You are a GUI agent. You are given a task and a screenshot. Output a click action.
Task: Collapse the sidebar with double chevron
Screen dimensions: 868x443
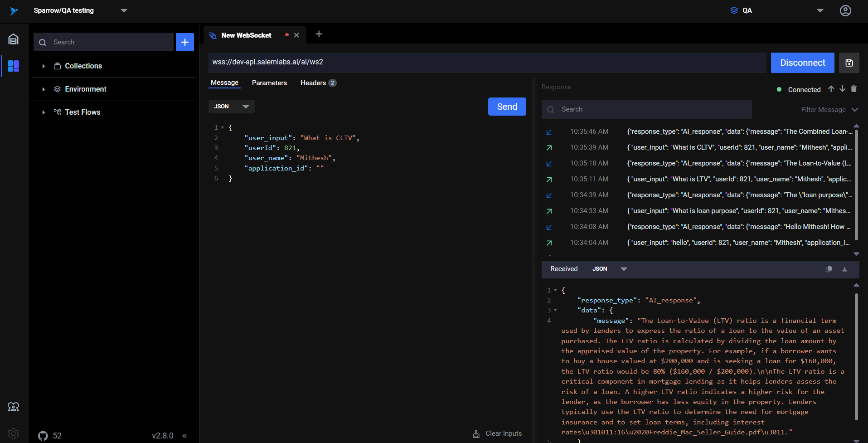[x=184, y=436]
